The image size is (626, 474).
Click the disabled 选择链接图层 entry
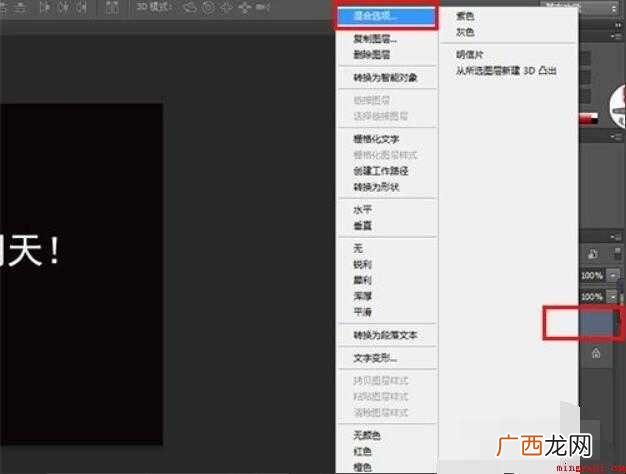(x=380, y=116)
